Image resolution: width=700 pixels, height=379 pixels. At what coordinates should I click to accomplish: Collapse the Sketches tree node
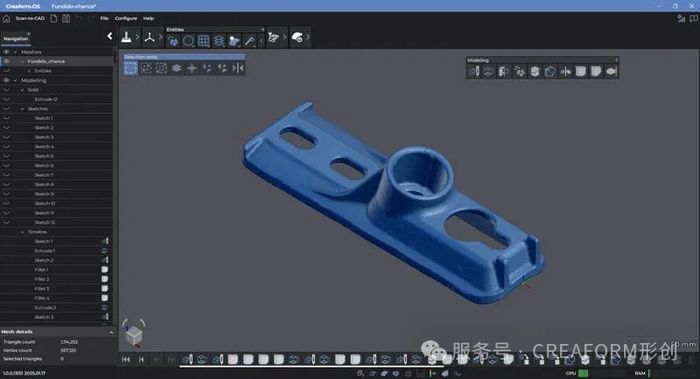coord(23,109)
